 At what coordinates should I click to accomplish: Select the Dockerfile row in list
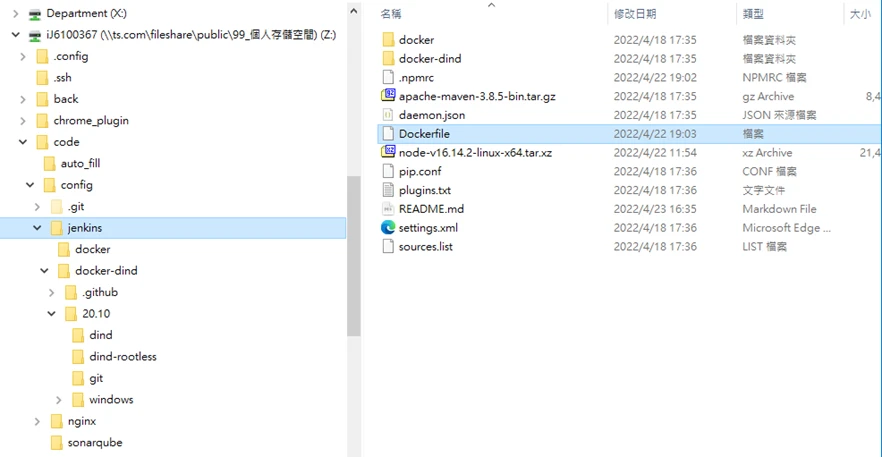pyautogui.click(x=629, y=134)
